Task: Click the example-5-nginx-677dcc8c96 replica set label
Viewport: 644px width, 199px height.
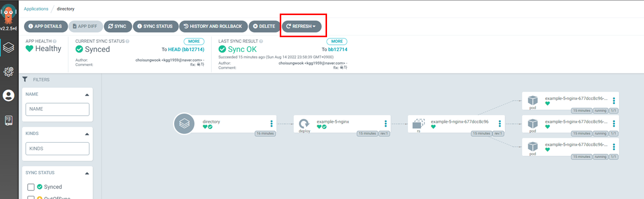Action: (460, 122)
